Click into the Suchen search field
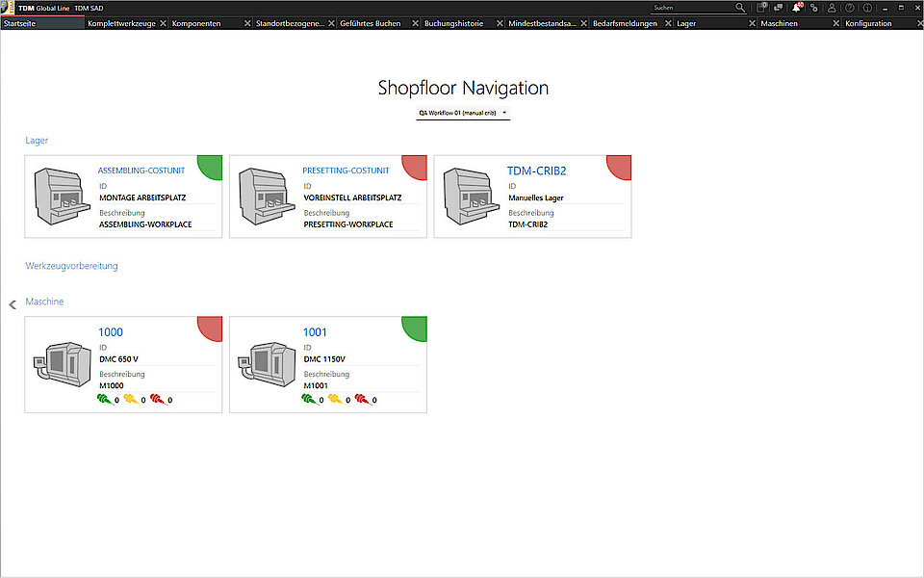The image size is (924, 578). tap(688, 8)
